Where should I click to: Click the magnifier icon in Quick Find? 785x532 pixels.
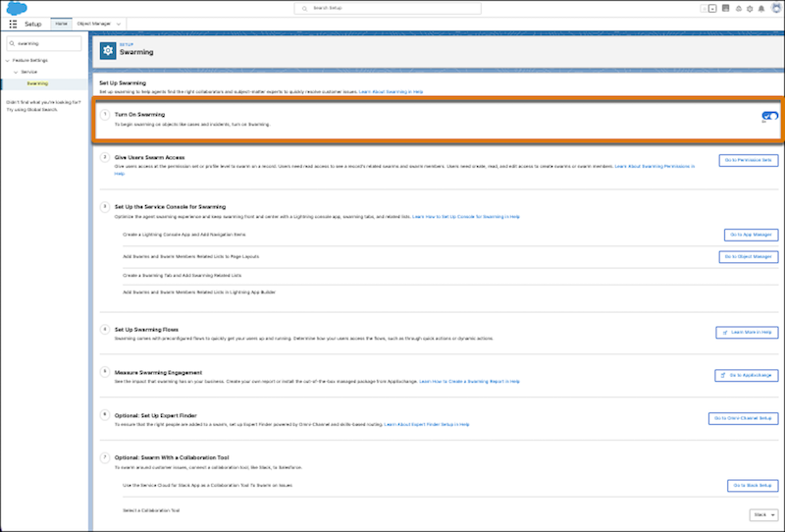[x=12, y=43]
